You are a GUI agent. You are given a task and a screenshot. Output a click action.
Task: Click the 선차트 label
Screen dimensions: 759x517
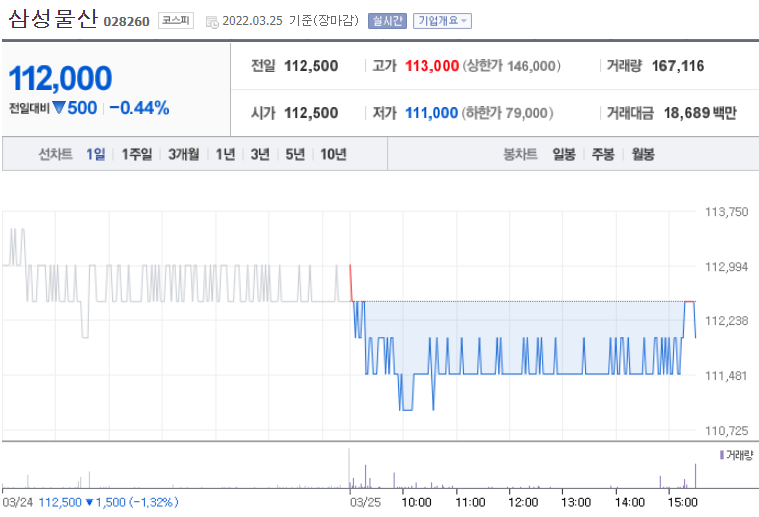[x=56, y=154]
